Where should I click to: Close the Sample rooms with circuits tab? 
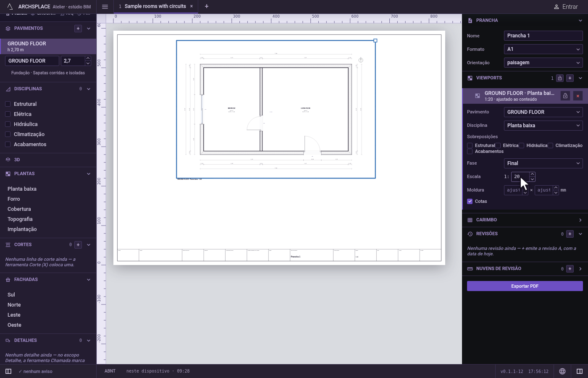coord(192,6)
